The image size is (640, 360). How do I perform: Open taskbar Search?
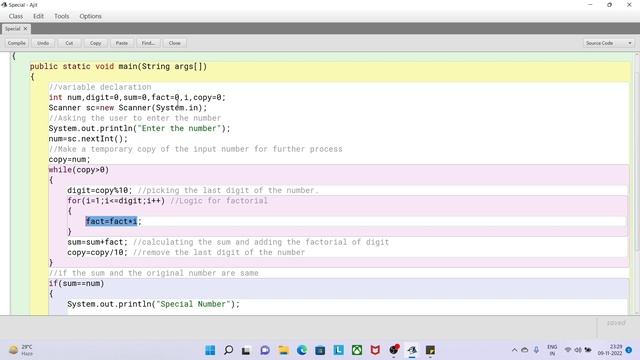(229, 350)
